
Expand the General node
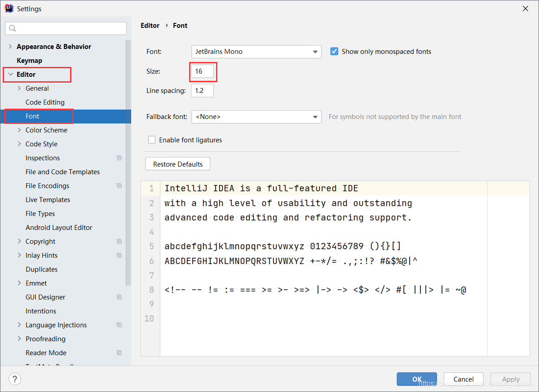coord(19,88)
